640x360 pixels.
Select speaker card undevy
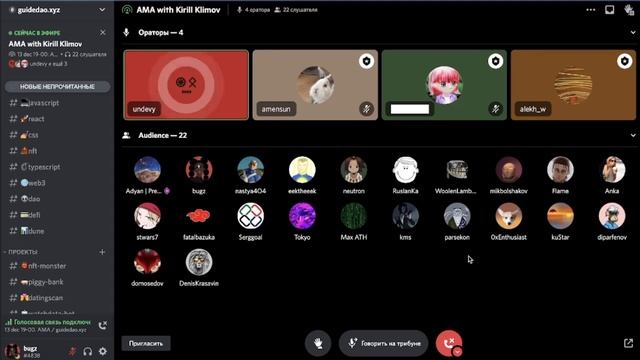tap(186, 85)
